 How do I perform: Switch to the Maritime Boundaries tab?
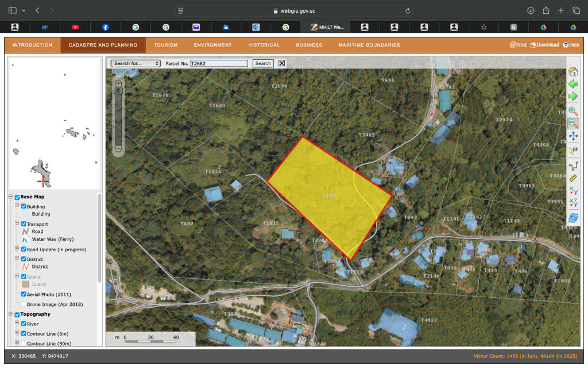pyautogui.click(x=369, y=45)
